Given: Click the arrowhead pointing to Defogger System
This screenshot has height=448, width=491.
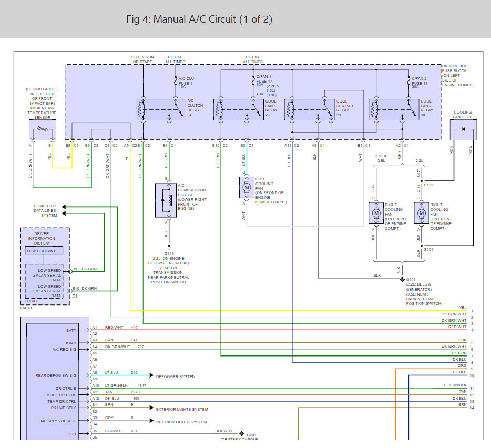Looking at the screenshot, I should tap(151, 375).
